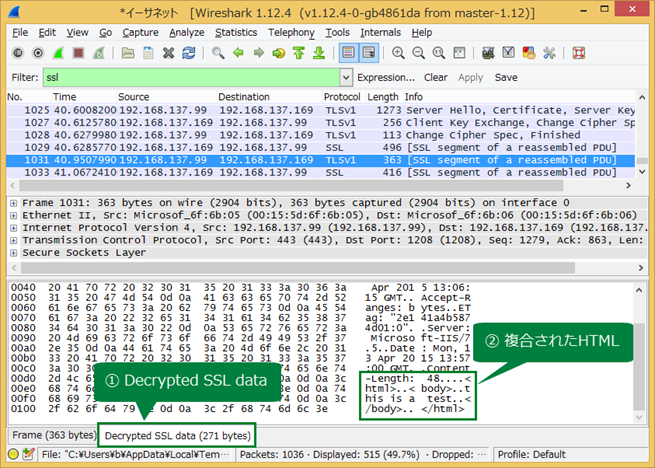The width and height of the screenshot is (655, 468).
Task: Edit display filters toolbar icon
Action: pos(508,53)
